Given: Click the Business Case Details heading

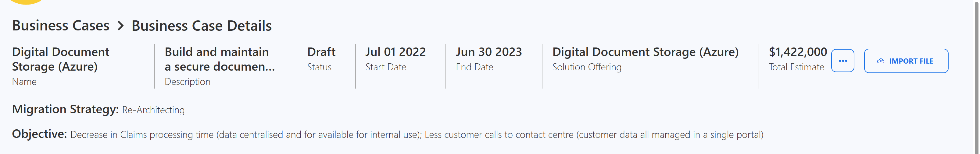Looking at the screenshot, I should [201, 26].
